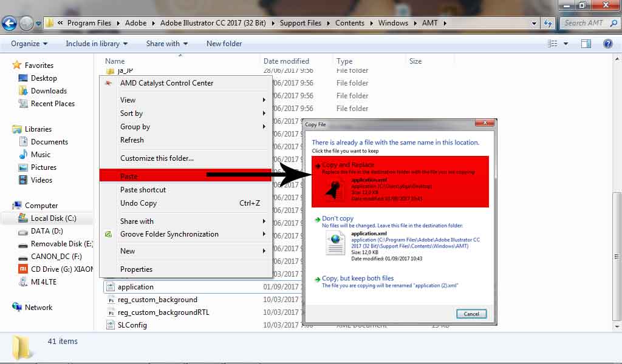The height and width of the screenshot is (364, 622).
Task: Toggle the preview pane icon
Action: click(x=586, y=44)
